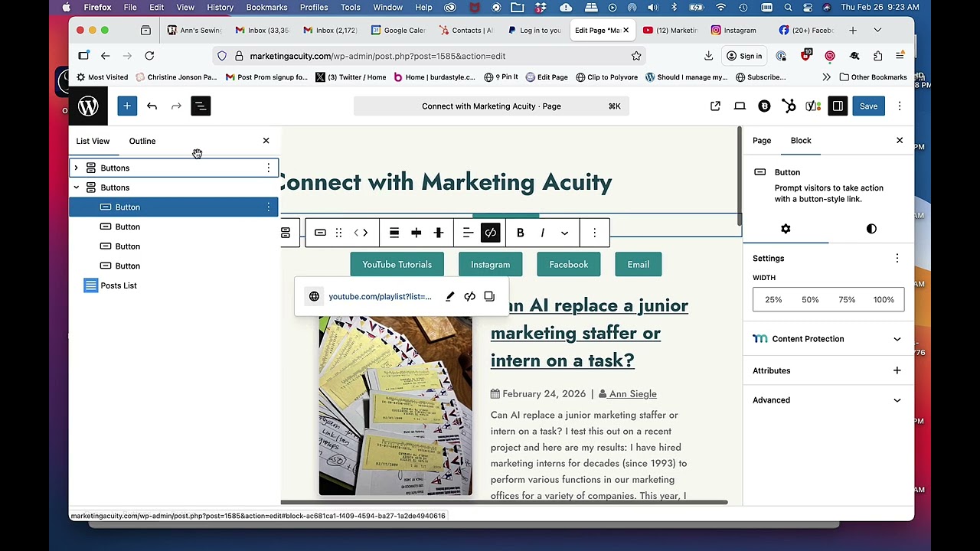Go back in Firefox
980x551 pixels.
106,56
